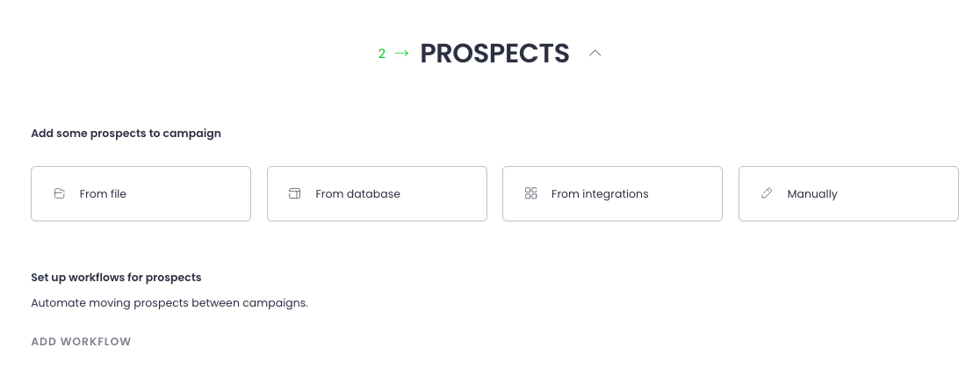Add prospects using the From file option
This screenshot has width=980, height=384.
[x=141, y=193]
